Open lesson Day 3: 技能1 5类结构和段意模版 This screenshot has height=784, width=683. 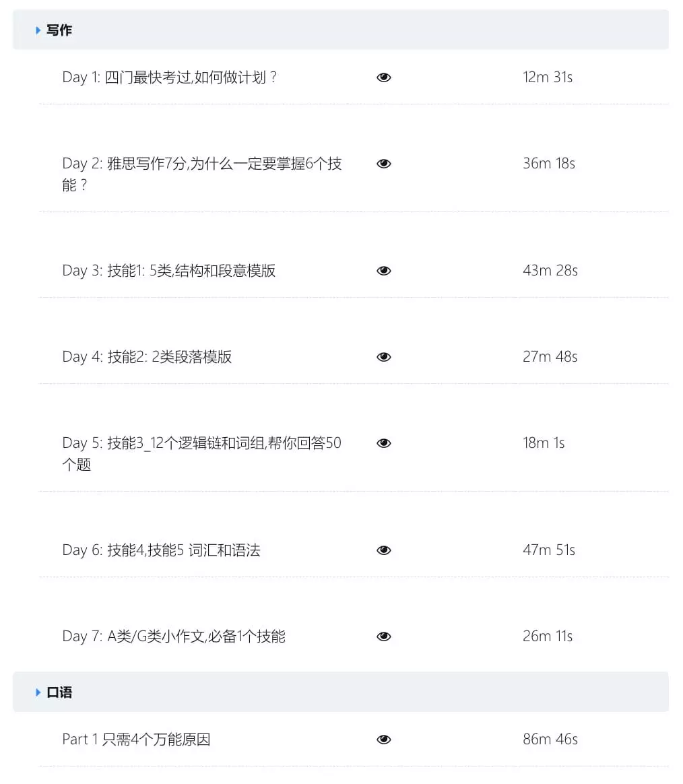[169, 271]
